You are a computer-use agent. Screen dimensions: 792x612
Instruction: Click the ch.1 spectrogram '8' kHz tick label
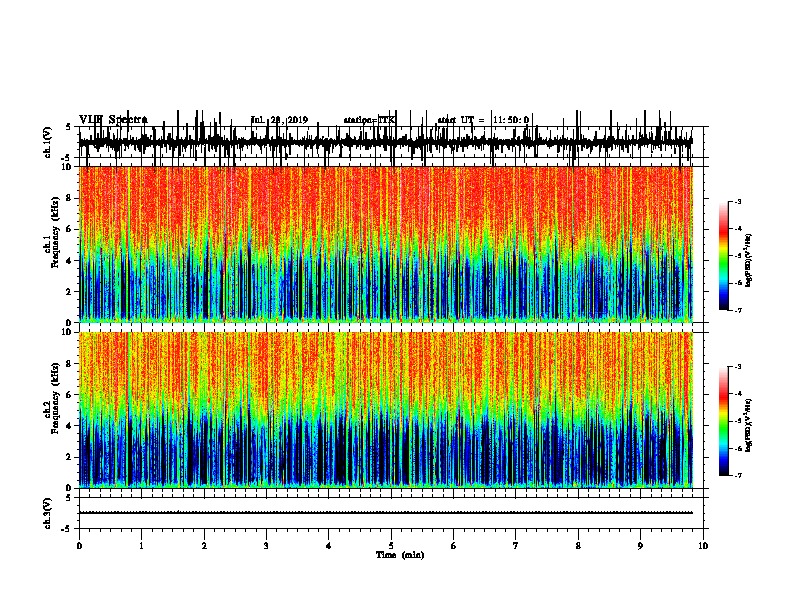coord(70,198)
